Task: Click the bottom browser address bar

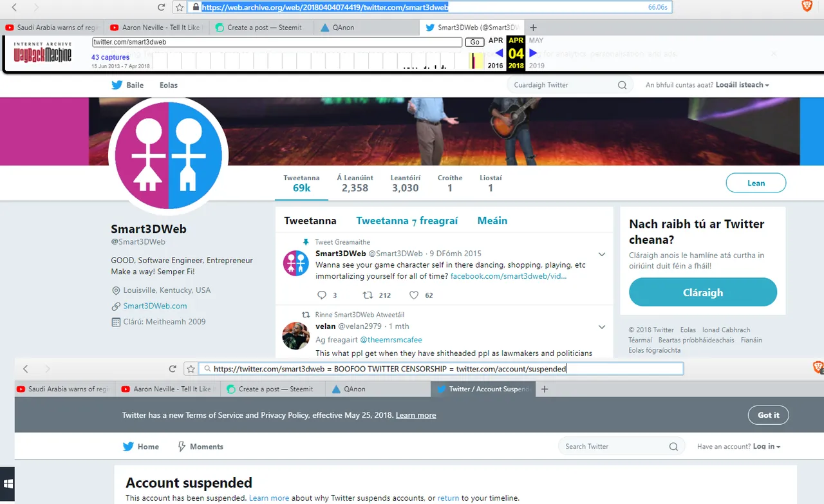Action: (440, 369)
